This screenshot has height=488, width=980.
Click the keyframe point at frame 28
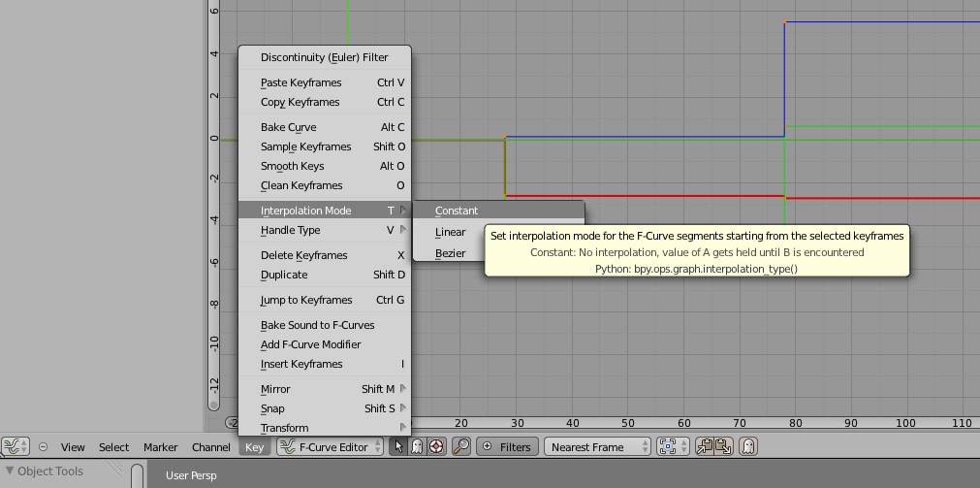(505, 137)
